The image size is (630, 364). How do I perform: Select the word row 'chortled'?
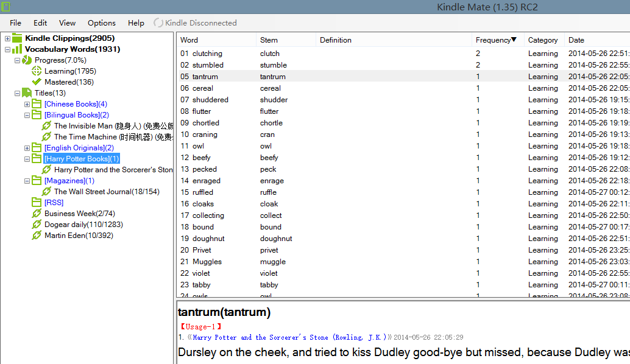coord(403,123)
